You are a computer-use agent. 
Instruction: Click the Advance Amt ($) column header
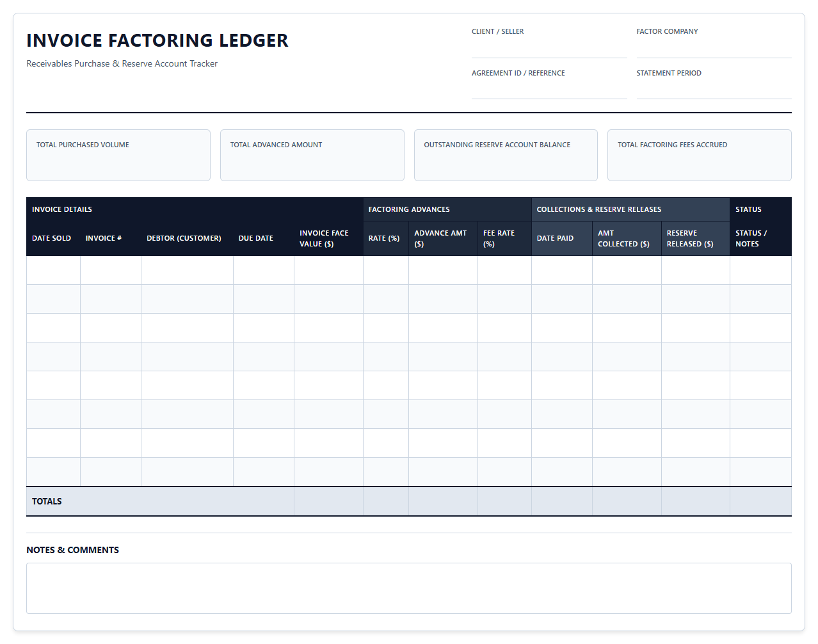pos(443,238)
